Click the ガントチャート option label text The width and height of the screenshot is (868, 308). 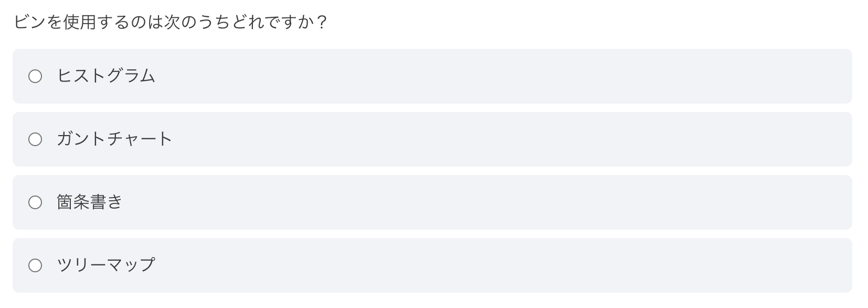(114, 139)
